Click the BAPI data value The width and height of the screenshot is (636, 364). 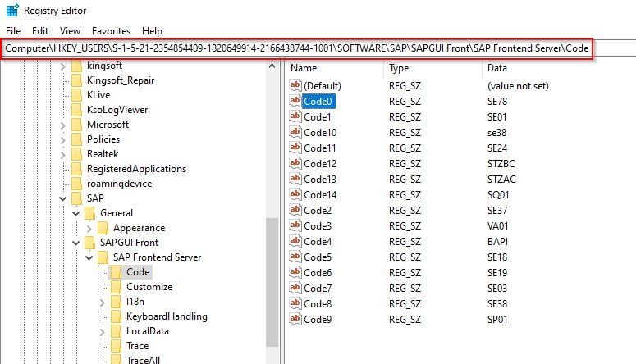[x=497, y=242]
